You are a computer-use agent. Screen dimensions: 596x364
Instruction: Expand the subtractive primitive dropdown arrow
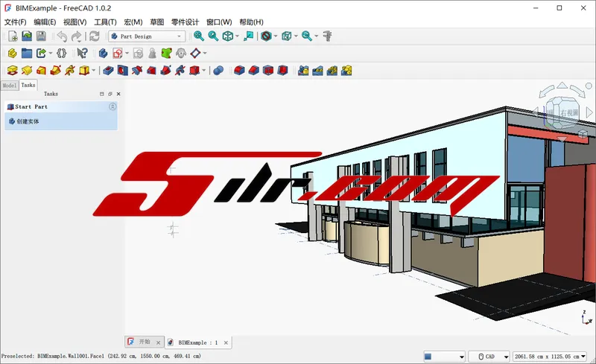tap(204, 70)
